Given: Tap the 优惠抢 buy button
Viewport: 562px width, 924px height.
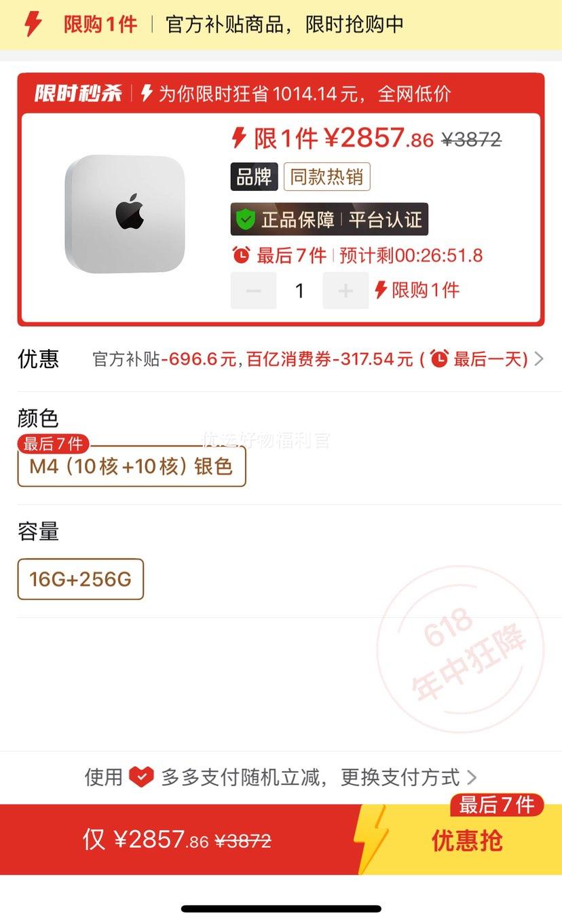Looking at the screenshot, I should click(467, 840).
